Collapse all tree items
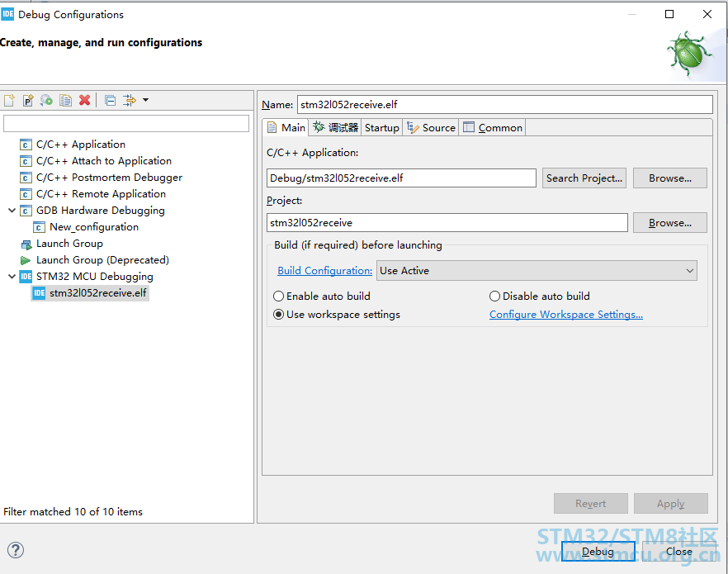The height and width of the screenshot is (574, 728). pyautogui.click(x=111, y=100)
